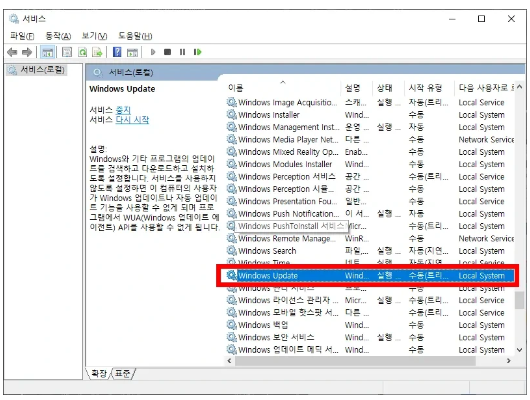Screen dimensions: 530x400
Task: Select Windows 업데이트 메딕 service row
Action: 370,350
